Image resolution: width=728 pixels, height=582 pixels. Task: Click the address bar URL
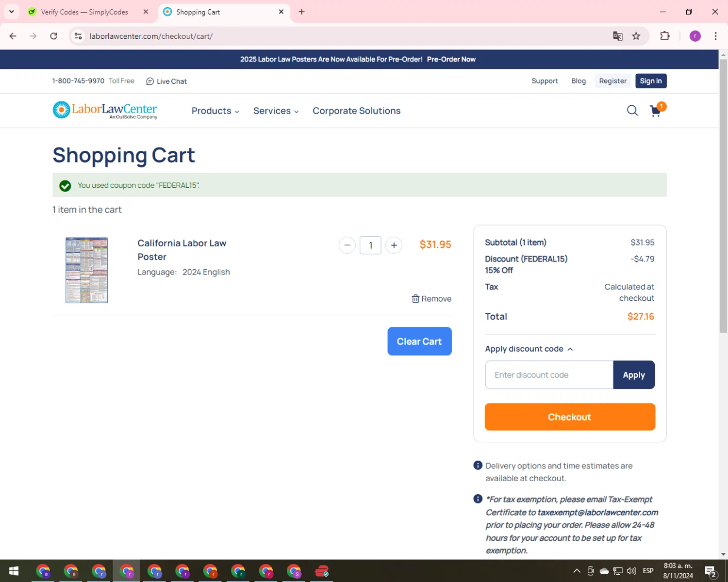tap(151, 36)
